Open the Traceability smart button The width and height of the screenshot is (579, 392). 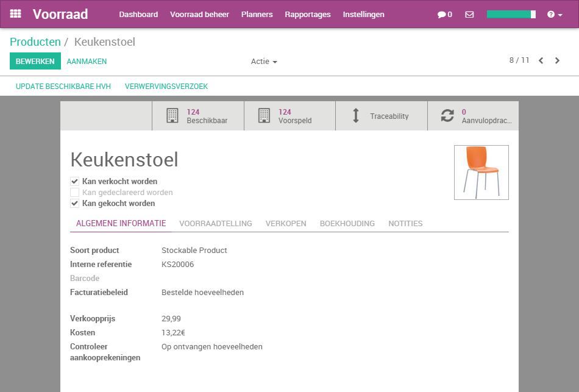click(x=382, y=115)
